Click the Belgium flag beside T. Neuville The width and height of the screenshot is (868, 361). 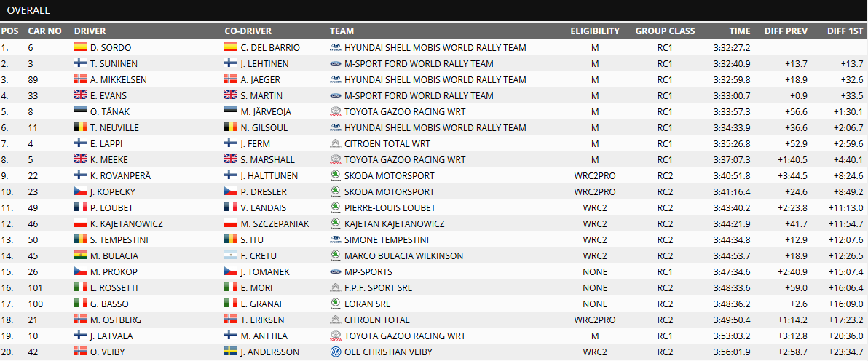80,128
